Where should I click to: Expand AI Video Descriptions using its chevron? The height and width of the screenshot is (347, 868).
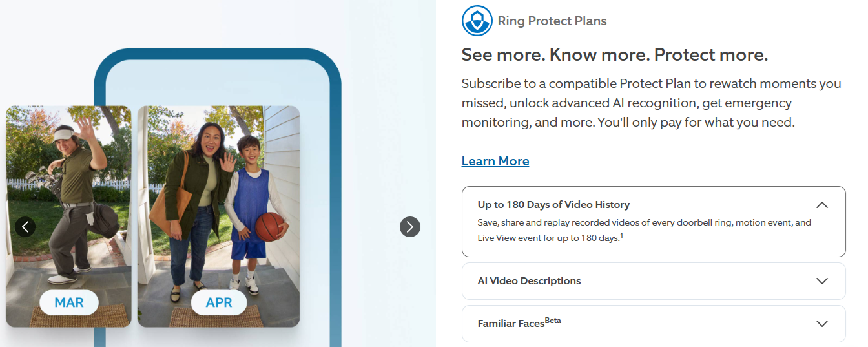click(x=821, y=281)
